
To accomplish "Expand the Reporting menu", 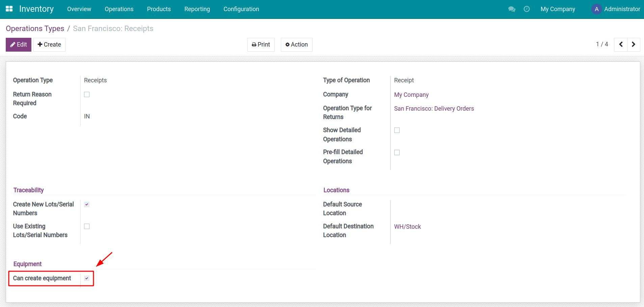I will point(197,9).
